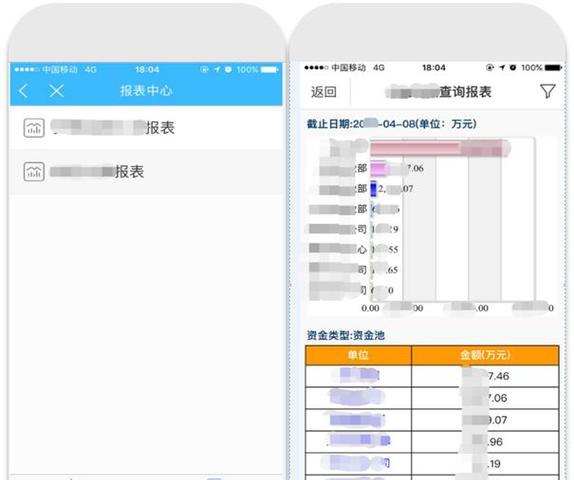574x480 pixels.
Task: Tap 返回 to go back
Action: [x=324, y=92]
